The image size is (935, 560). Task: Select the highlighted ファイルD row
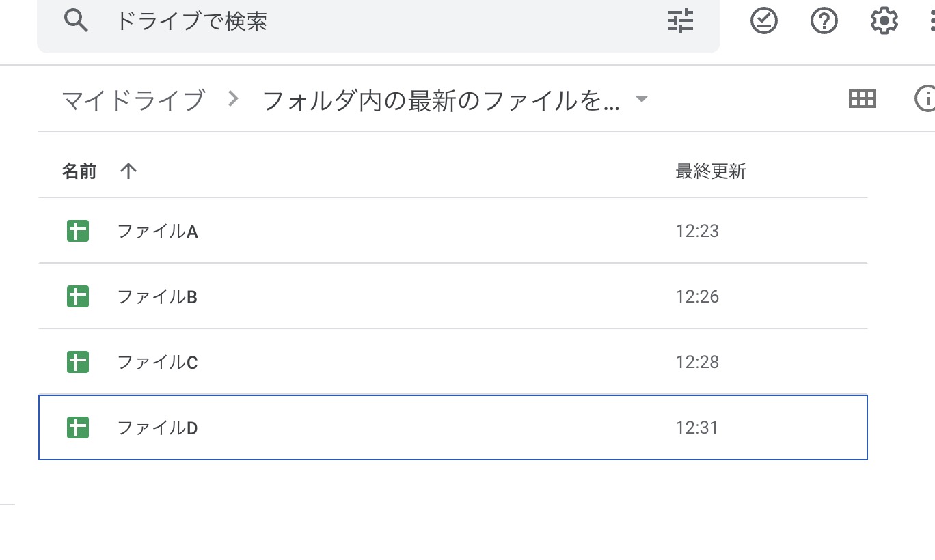coord(453,428)
